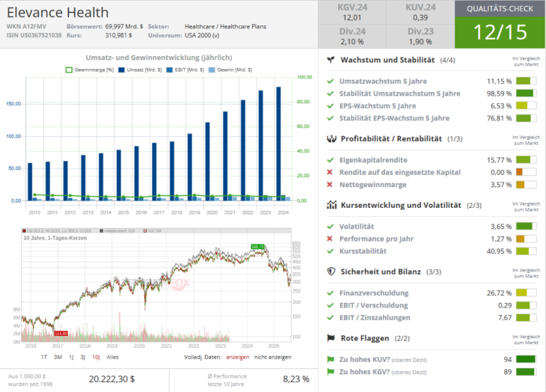
Task: Click the anzeigen link for Volladj. Daten
Action: [x=238, y=357]
